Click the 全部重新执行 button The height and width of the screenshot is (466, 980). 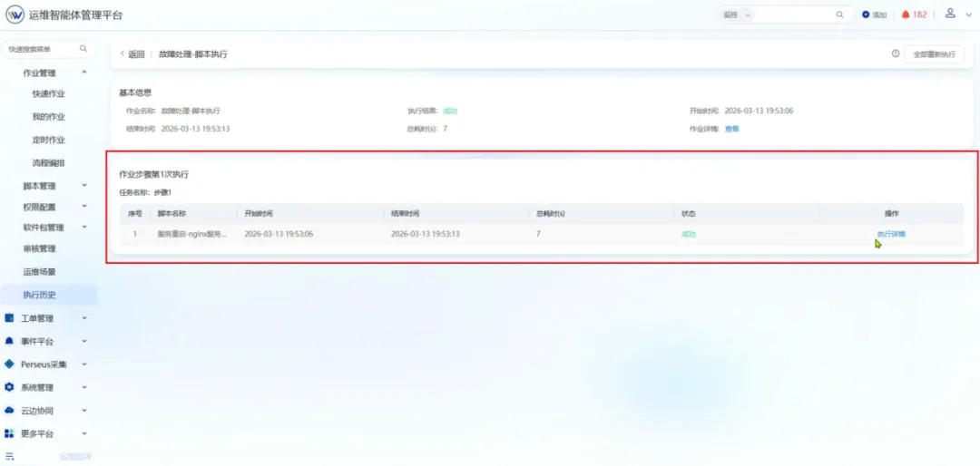click(935, 54)
